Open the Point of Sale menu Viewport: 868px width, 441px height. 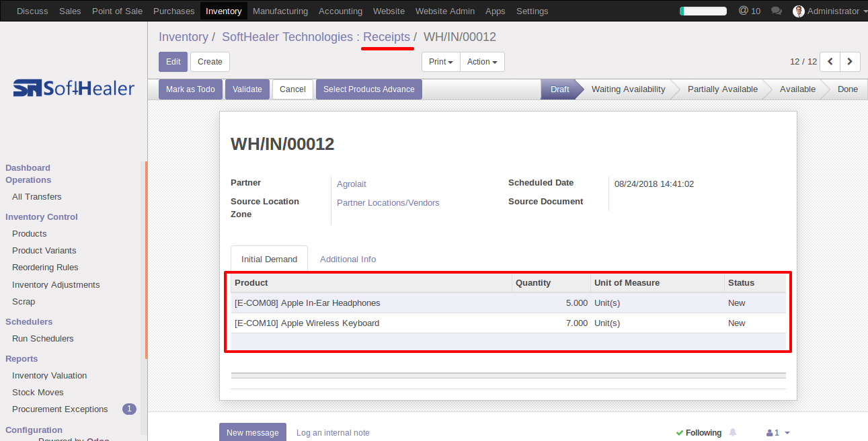117,11
